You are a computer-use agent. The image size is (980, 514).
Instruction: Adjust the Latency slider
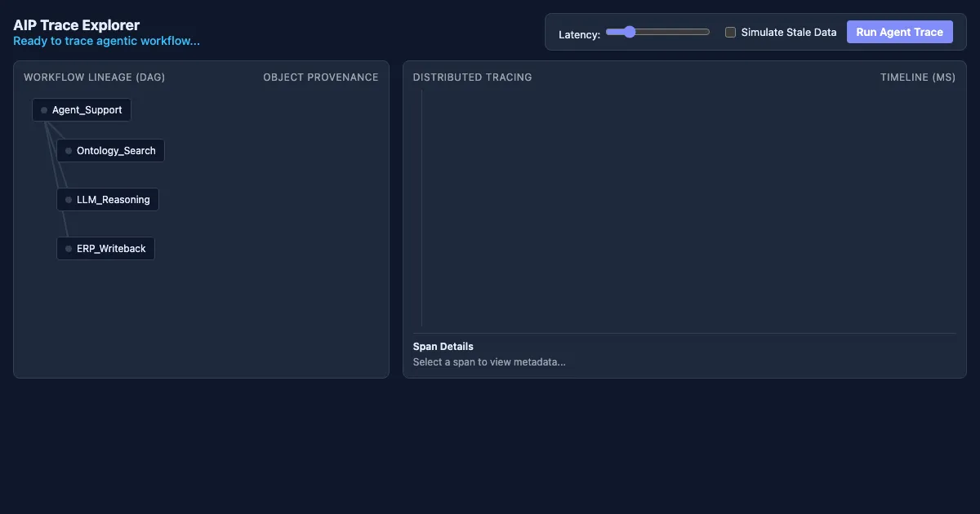(x=657, y=32)
